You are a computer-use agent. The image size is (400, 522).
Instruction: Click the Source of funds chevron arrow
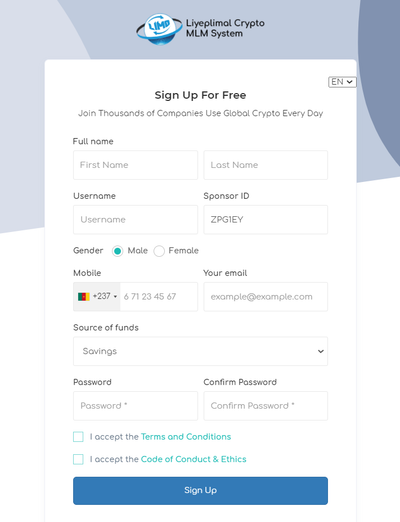[320, 351]
